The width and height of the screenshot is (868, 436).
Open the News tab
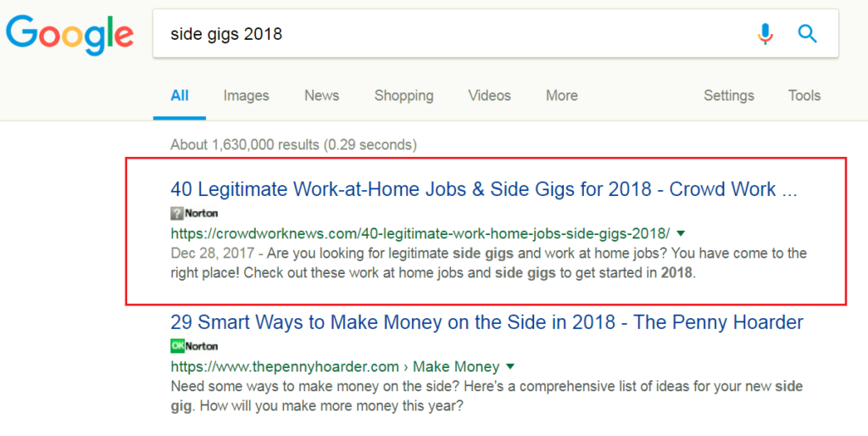[322, 96]
